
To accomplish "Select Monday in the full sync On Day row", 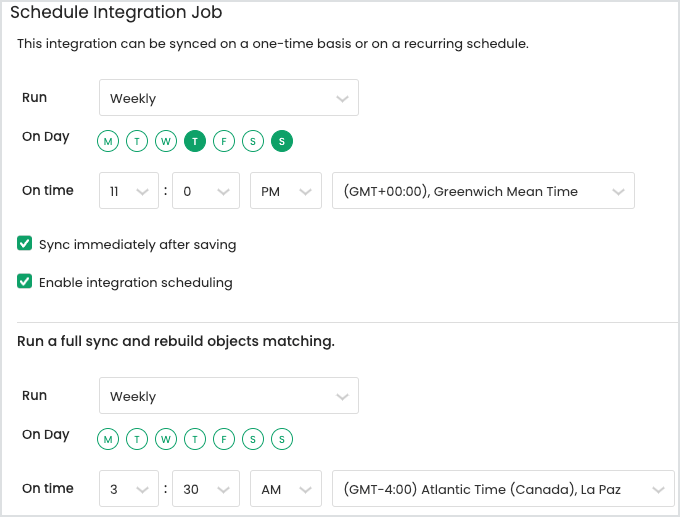I will point(108,439).
